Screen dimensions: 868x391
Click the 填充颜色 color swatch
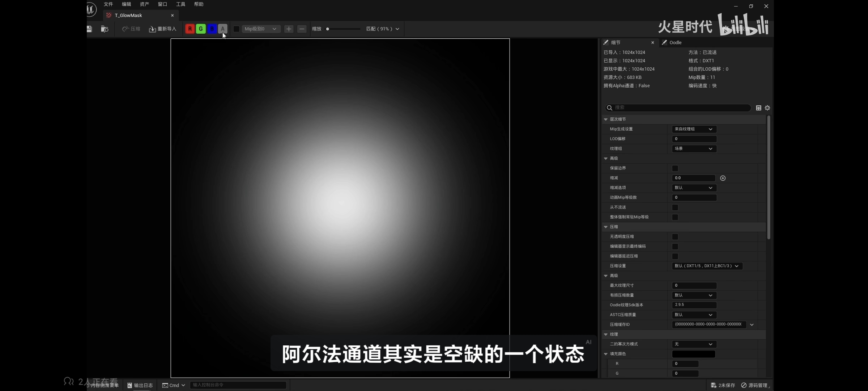click(x=693, y=354)
